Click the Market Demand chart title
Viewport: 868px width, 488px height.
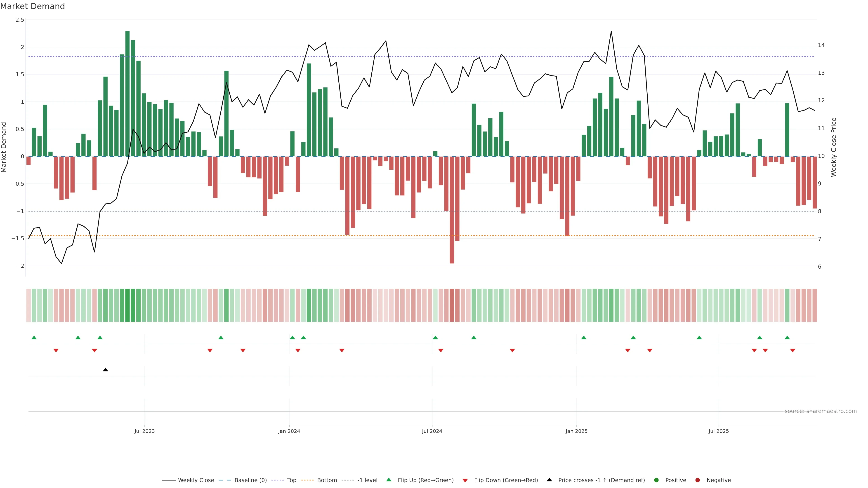click(x=32, y=6)
